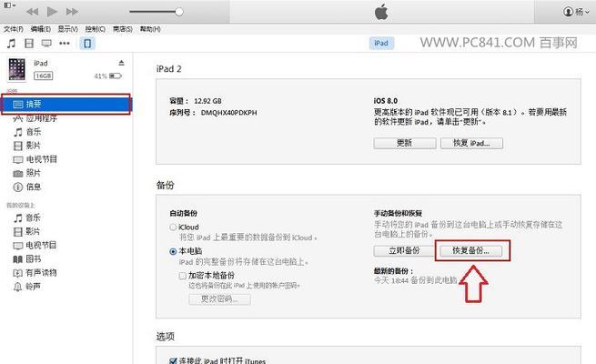Click the play button
The width and height of the screenshot is (596, 364).
pyautogui.click(x=52, y=12)
